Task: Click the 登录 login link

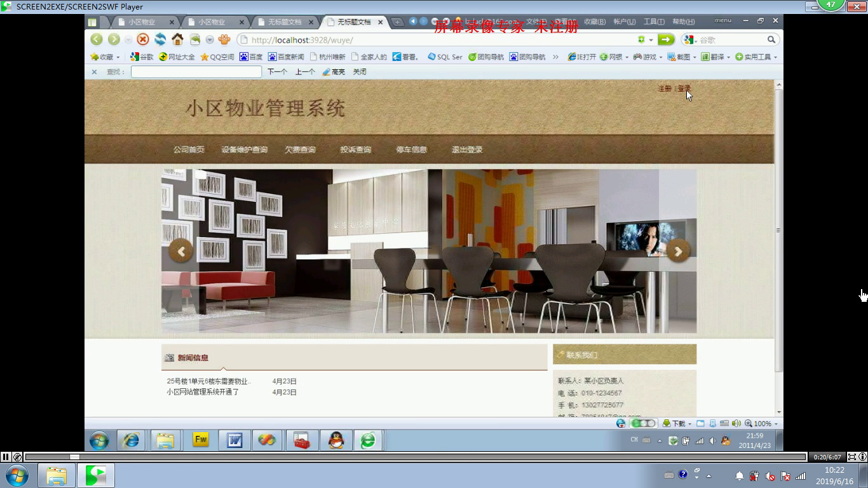Action: click(684, 88)
